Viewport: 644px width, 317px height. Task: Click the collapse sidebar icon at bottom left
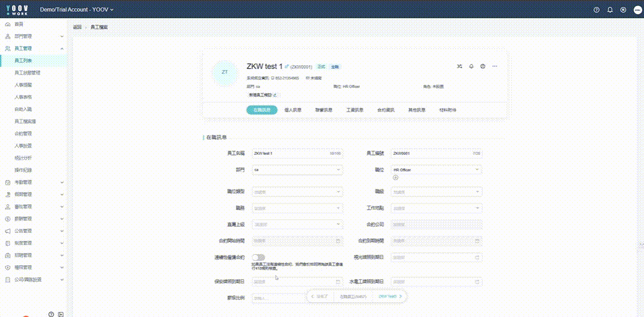[61, 314]
